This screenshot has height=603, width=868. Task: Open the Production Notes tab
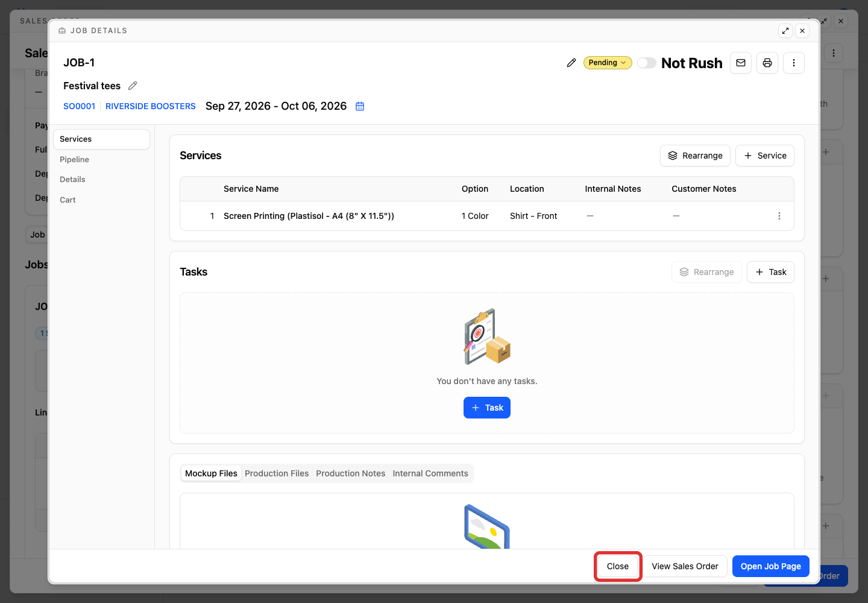pos(351,473)
